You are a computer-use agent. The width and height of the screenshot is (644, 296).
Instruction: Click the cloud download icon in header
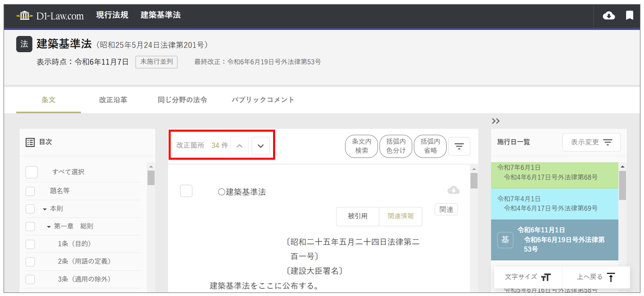click(x=608, y=16)
